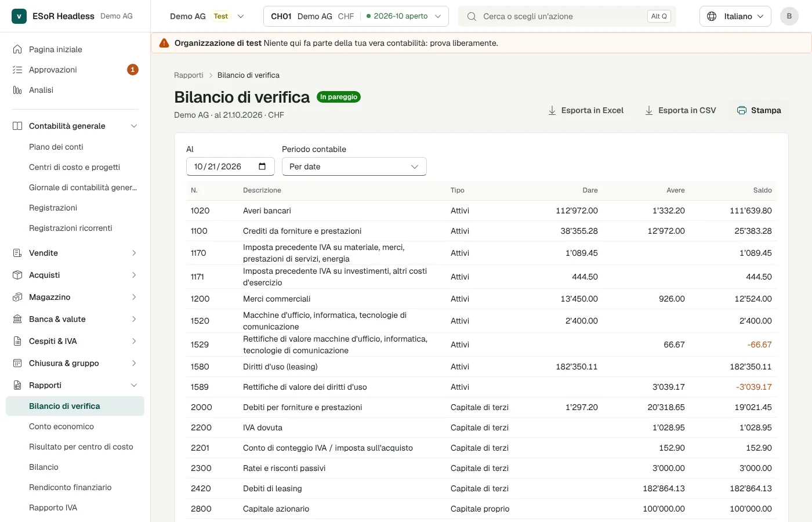Click the Al date input field
This screenshot has height=522, width=812.
tap(230, 166)
